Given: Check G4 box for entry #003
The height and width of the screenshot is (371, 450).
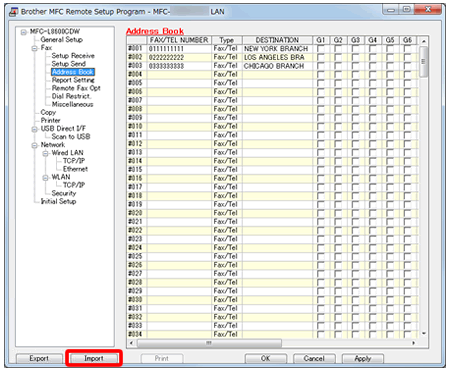Looking at the screenshot, I should point(373,66).
